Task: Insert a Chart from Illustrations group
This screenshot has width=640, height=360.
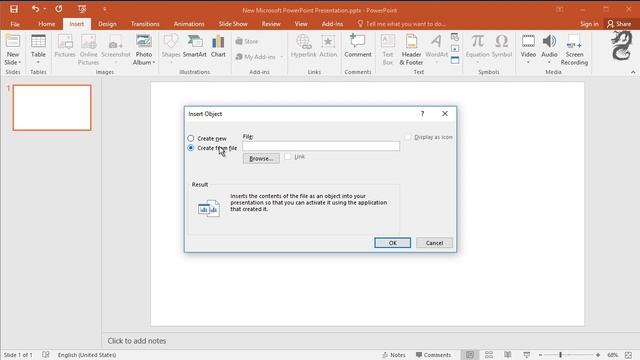Action: point(218,41)
